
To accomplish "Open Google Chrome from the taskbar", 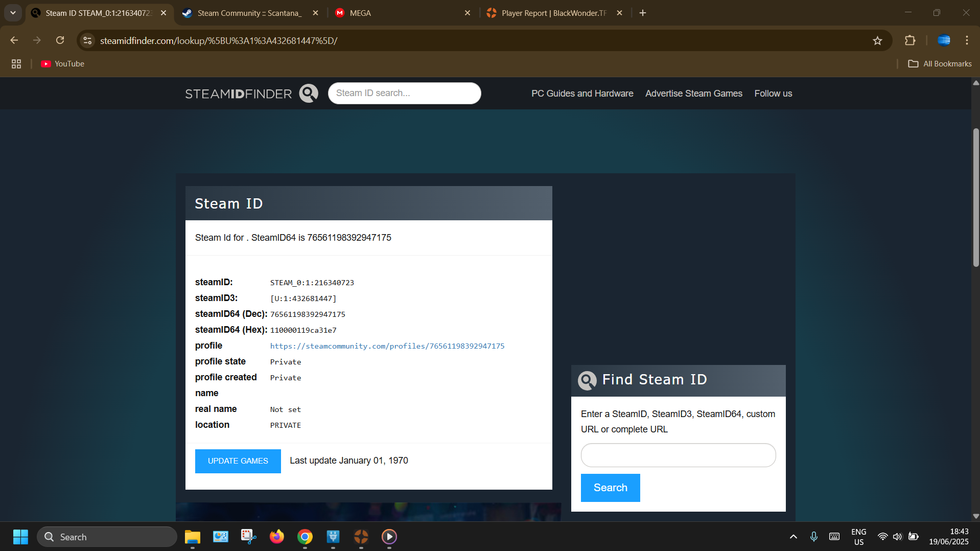I will [305, 537].
